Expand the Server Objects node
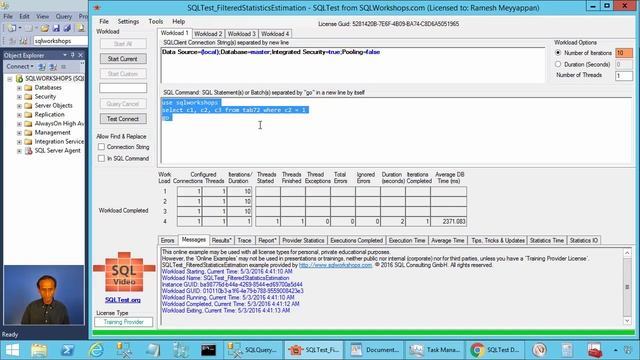This screenshot has height=360, width=640. (x=19, y=106)
